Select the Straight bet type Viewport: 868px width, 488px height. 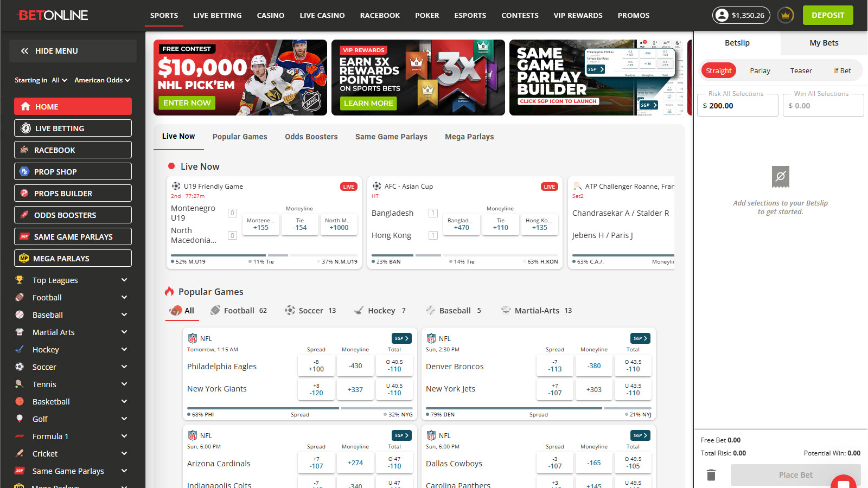tap(718, 70)
